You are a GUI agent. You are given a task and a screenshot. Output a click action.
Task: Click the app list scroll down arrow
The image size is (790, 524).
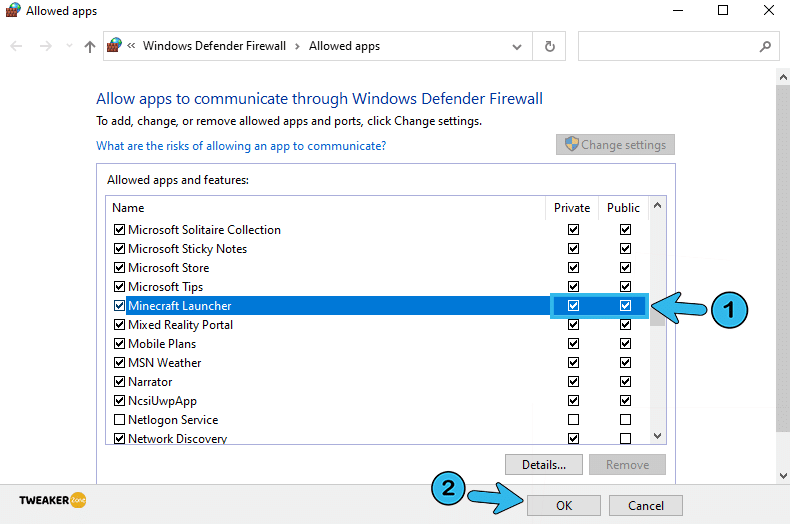657,435
